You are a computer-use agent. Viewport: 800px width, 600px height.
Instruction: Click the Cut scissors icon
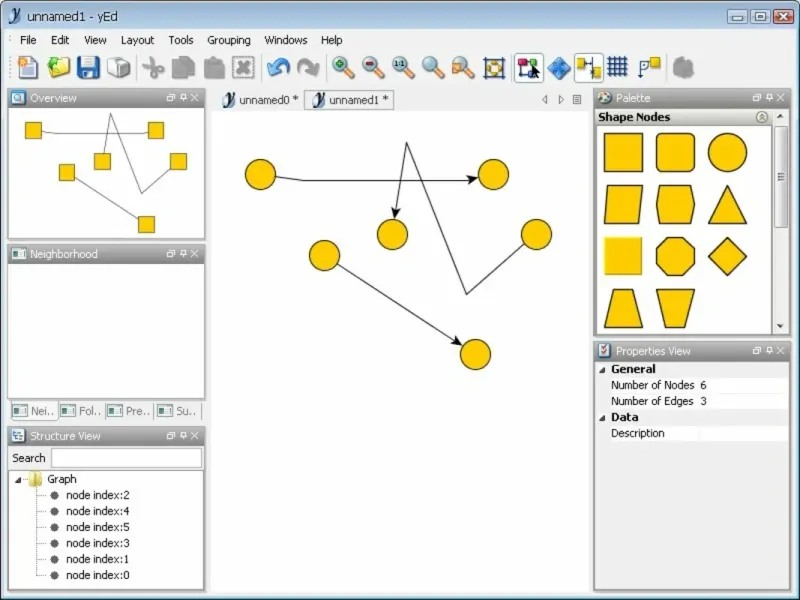[x=153, y=67]
